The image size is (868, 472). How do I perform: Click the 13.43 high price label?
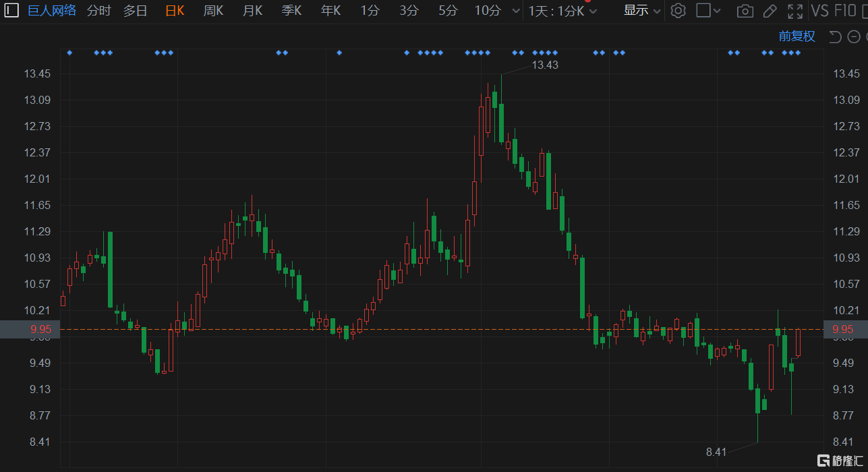[x=545, y=65]
